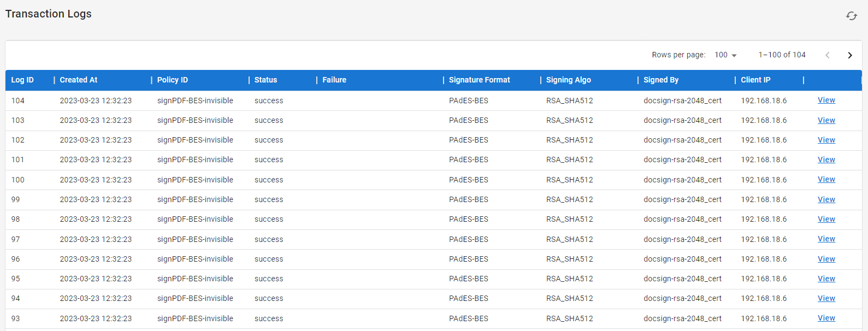This screenshot has width=868, height=331.
Task: Open View link for log 102
Action: coord(826,140)
